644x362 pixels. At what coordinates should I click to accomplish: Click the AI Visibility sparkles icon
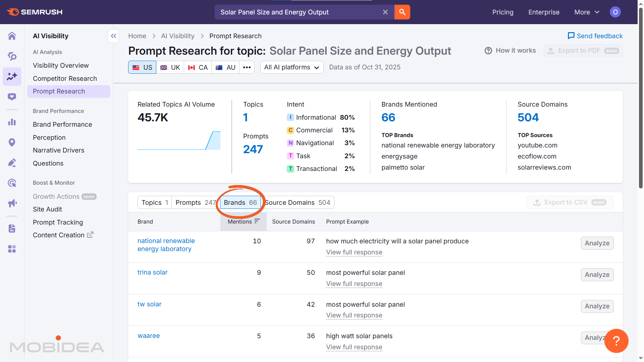12,76
